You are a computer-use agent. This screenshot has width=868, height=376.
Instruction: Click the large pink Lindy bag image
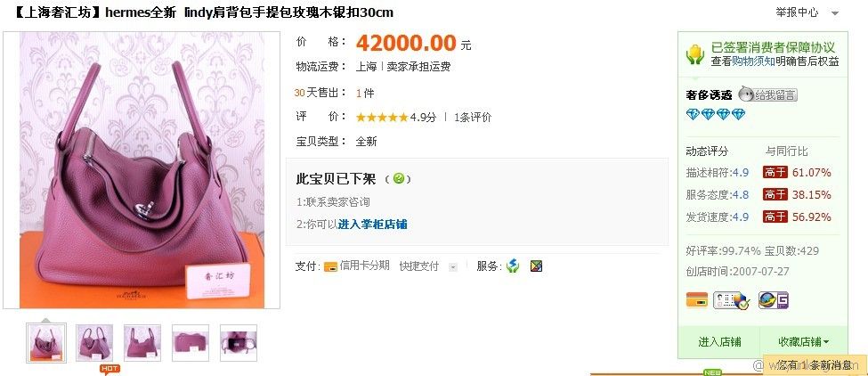pyautogui.click(x=142, y=170)
